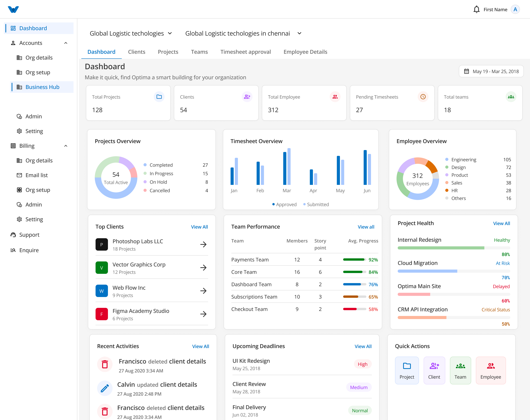Screen dimensions: 530x420
Task: Click View All in Top Clients
Action: [x=199, y=227]
